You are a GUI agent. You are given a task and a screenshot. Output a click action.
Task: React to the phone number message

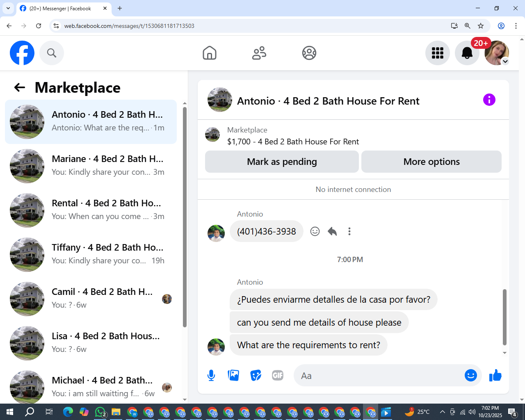[x=315, y=231]
